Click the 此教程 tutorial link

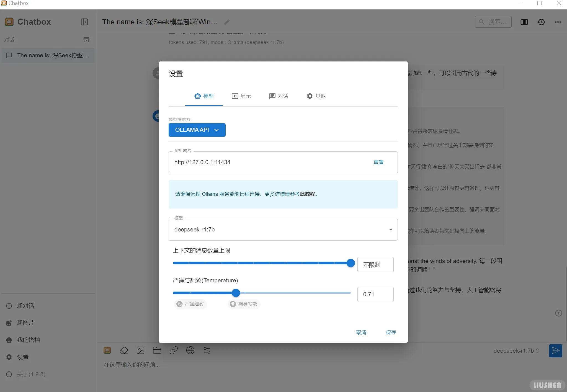(x=308, y=194)
